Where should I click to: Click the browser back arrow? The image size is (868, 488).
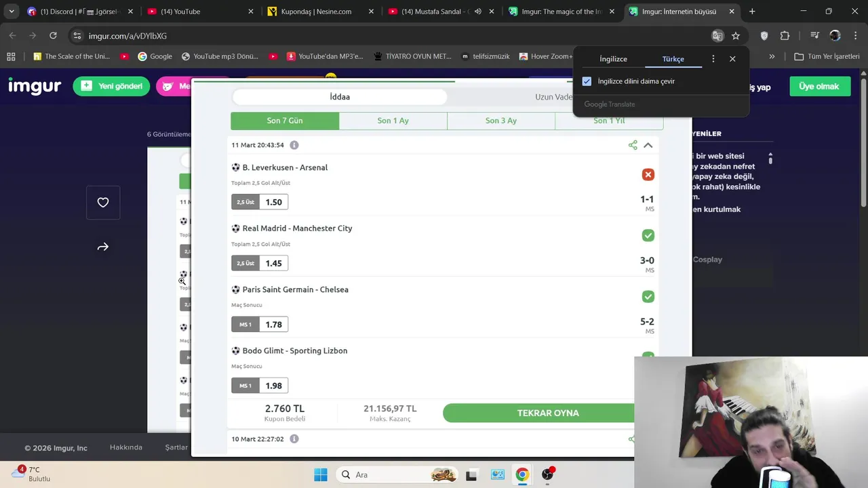click(12, 36)
